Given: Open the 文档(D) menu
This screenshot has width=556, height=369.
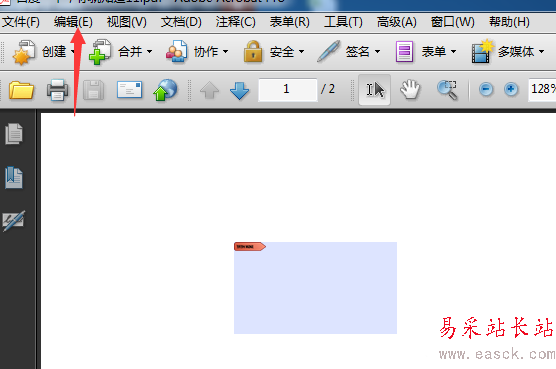Looking at the screenshot, I should [x=181, y=22].
